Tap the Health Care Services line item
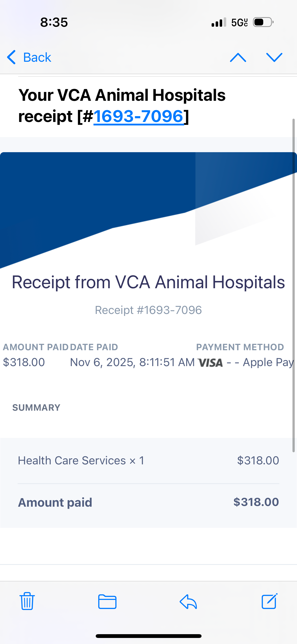This screenshot has height=644, width=297. (x=81, y=461)
